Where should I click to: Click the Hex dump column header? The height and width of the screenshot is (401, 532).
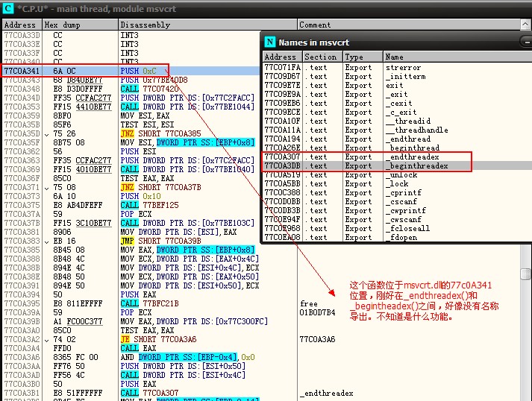click(80, 25)
